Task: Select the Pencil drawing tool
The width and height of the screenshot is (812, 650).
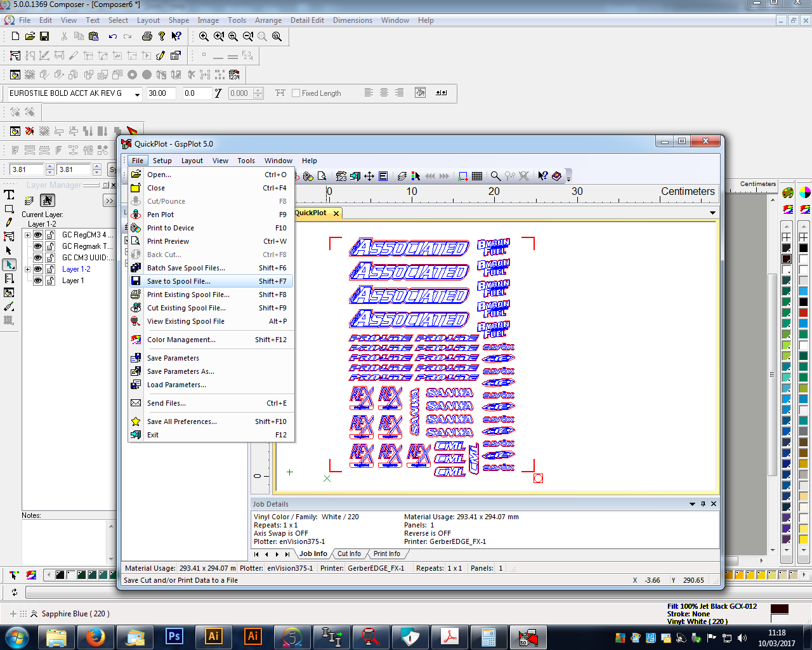Action: tap(9, 223)
